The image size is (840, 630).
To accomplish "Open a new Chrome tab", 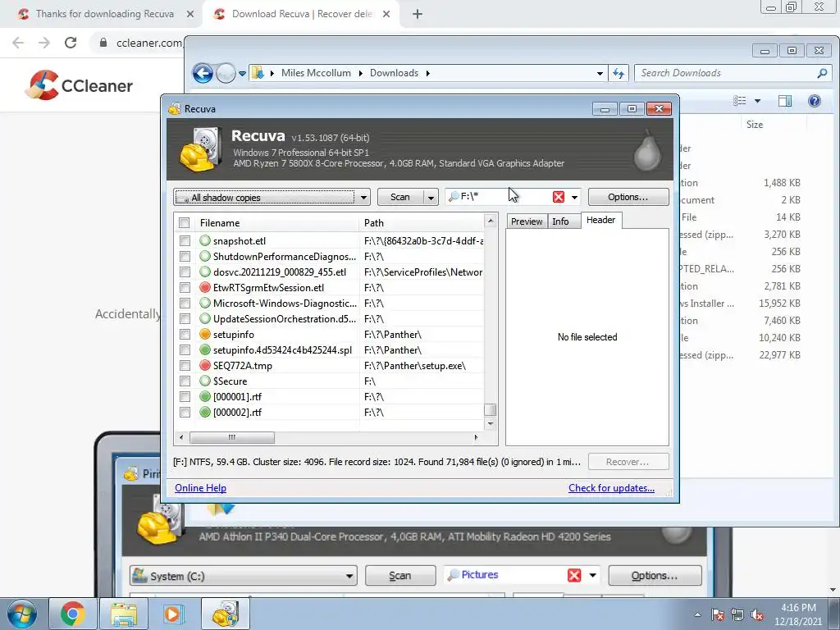I will pyautogui.click(x=418, y=14).
